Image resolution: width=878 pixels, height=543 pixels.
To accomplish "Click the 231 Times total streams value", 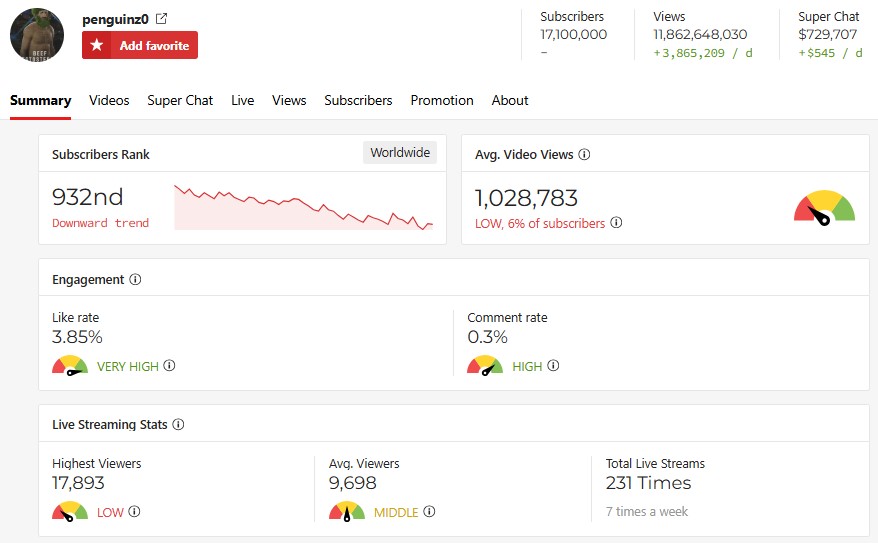I will (648, 483).
